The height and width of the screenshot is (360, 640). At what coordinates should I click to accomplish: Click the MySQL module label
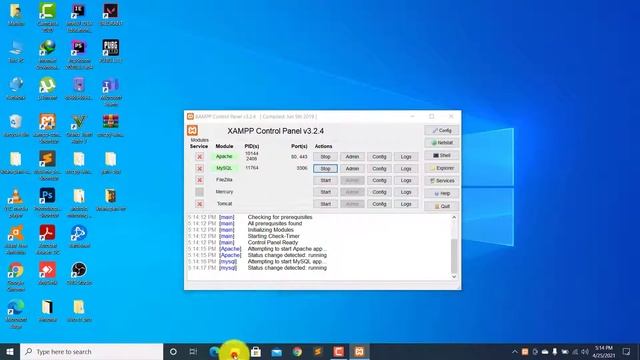[224, 168]
